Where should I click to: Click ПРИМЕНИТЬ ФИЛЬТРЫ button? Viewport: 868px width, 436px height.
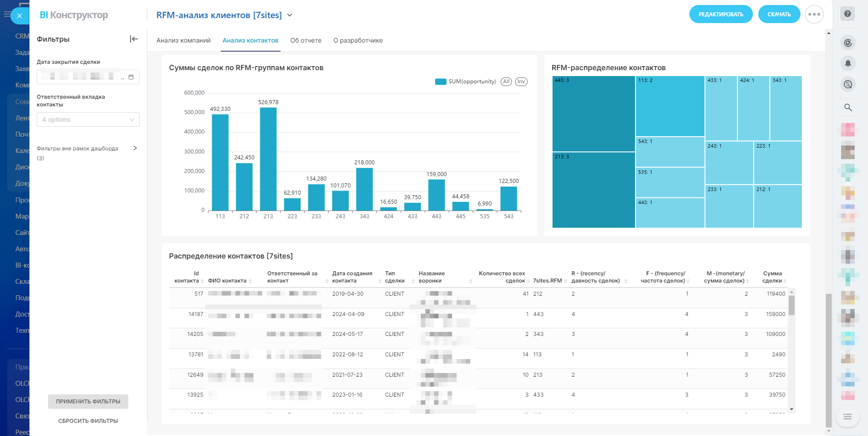click(x=88, y=402)
